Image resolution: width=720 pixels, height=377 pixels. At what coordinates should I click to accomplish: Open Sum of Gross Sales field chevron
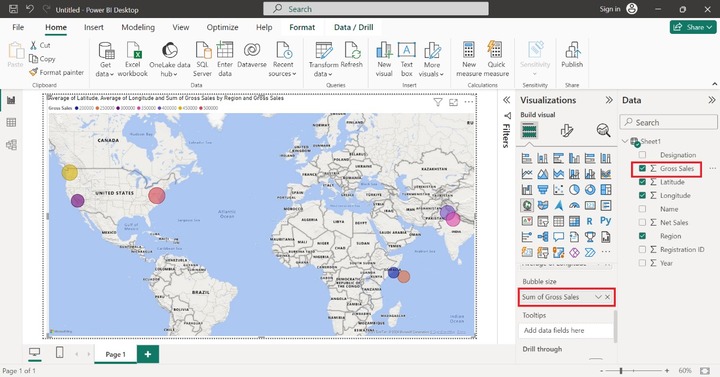click(x=598, y=297)
